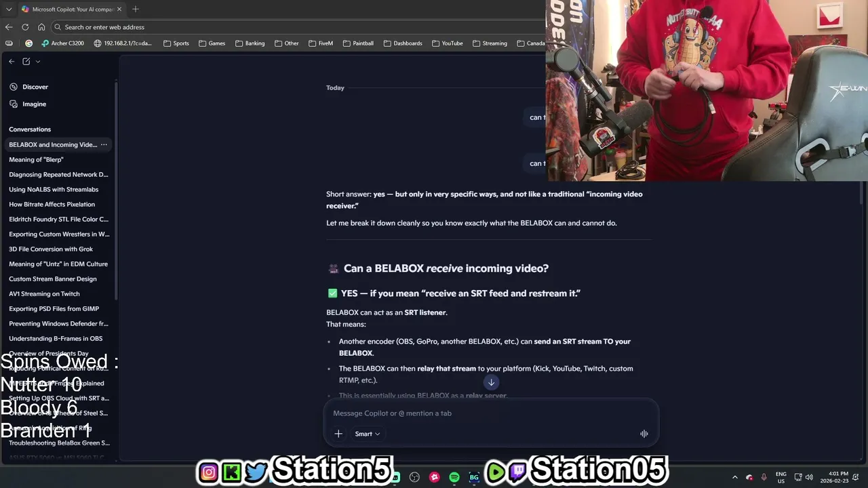Open BELABOX and Incoming Video conversation

click(53, 144)
